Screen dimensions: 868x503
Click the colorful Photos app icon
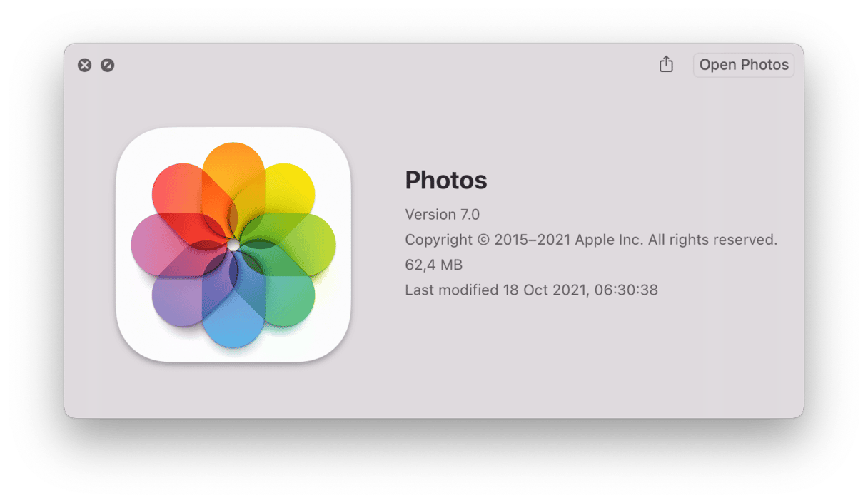pos(233,245)
